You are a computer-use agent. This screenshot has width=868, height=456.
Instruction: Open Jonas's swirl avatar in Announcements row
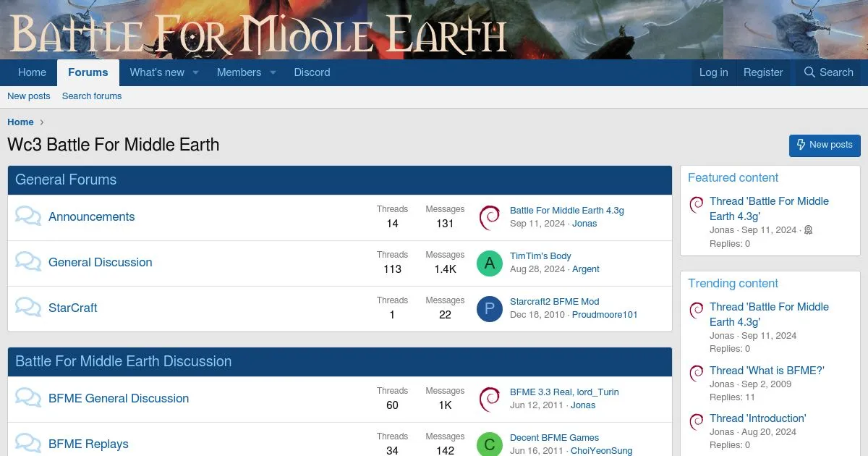point(490,217)
